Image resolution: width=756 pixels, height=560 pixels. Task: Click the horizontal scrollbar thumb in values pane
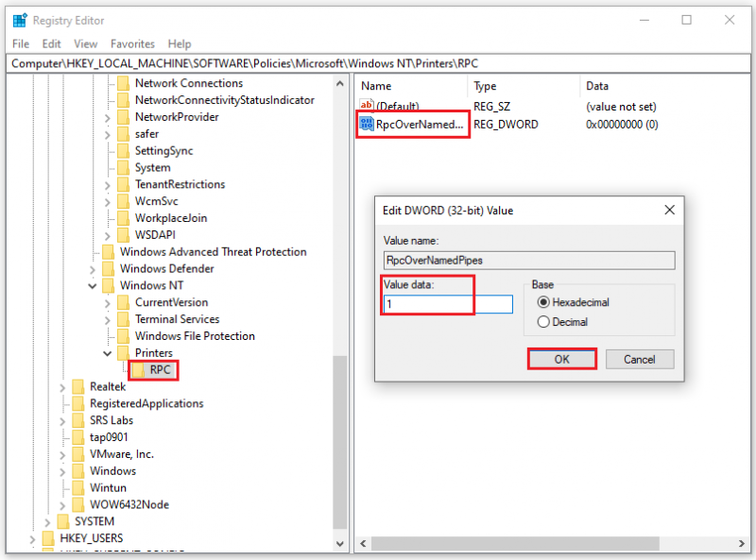point(515,544)
